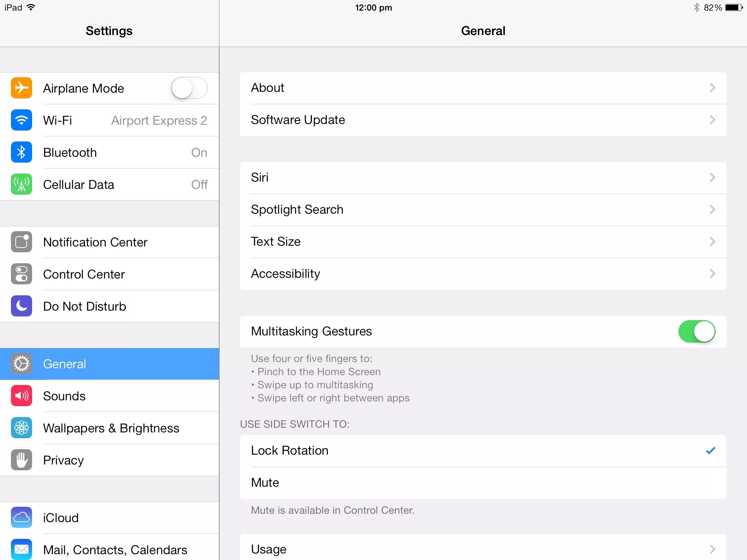Select the General settings tab
This screenshot has height=560, width=747.
click(x=110, y=363)
